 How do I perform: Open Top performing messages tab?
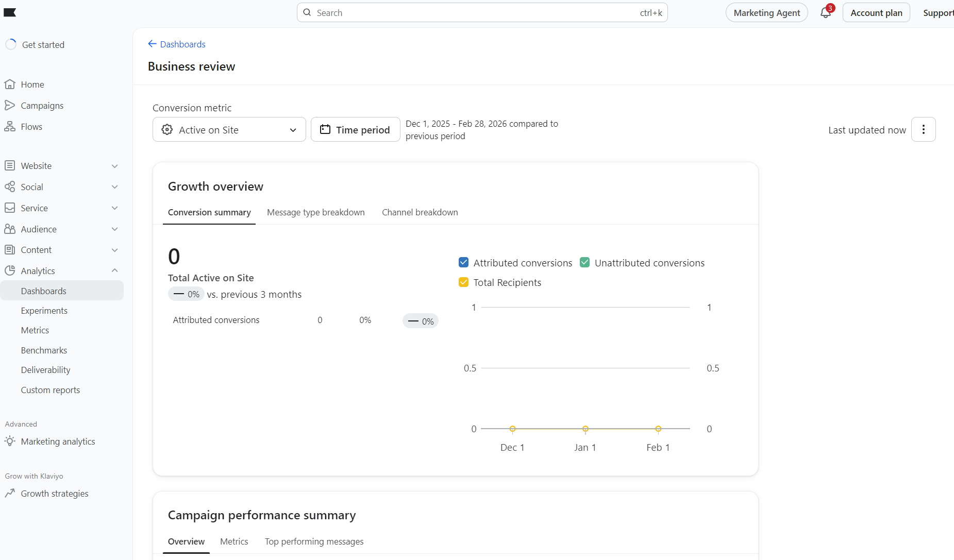click(x=314, y=541)
